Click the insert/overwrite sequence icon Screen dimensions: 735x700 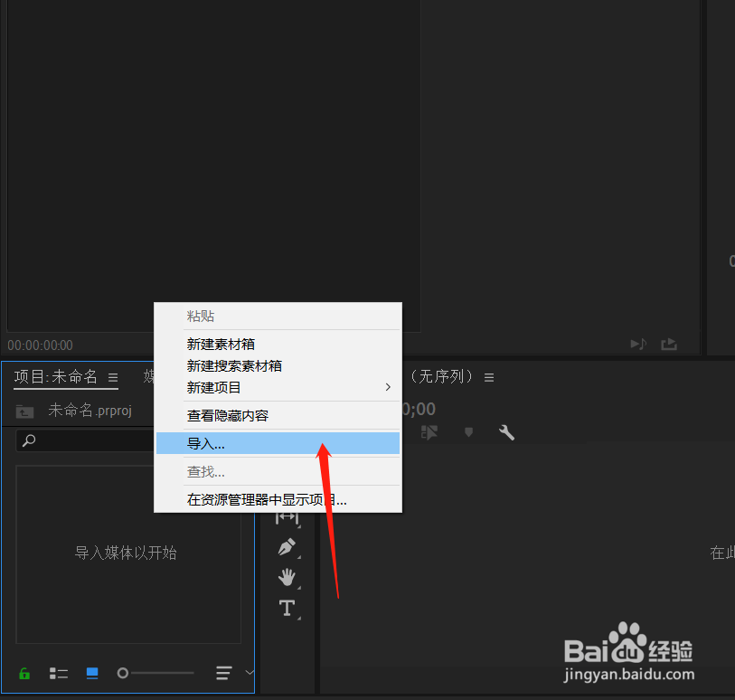(429, 433)
